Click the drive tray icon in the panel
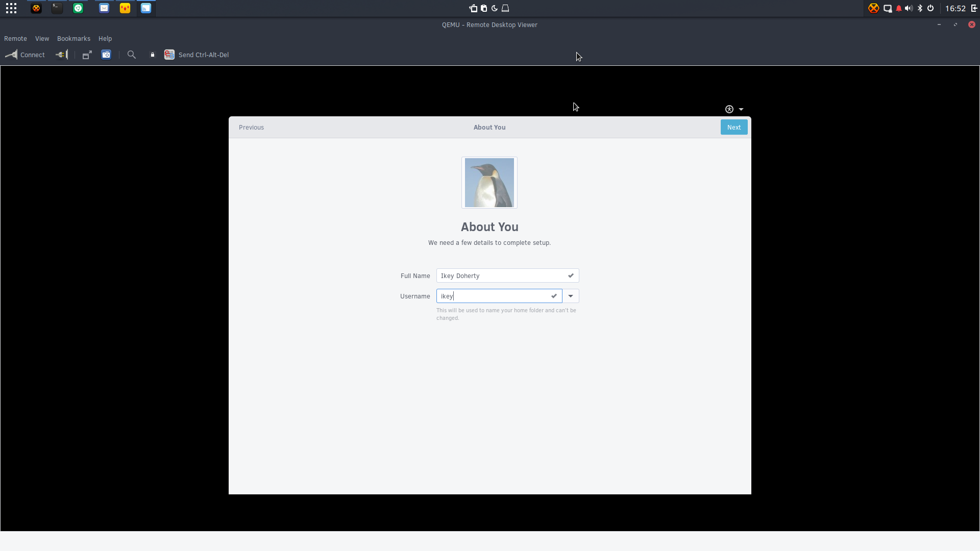Screen dimensions: 980x551 [x=505, y=8]
